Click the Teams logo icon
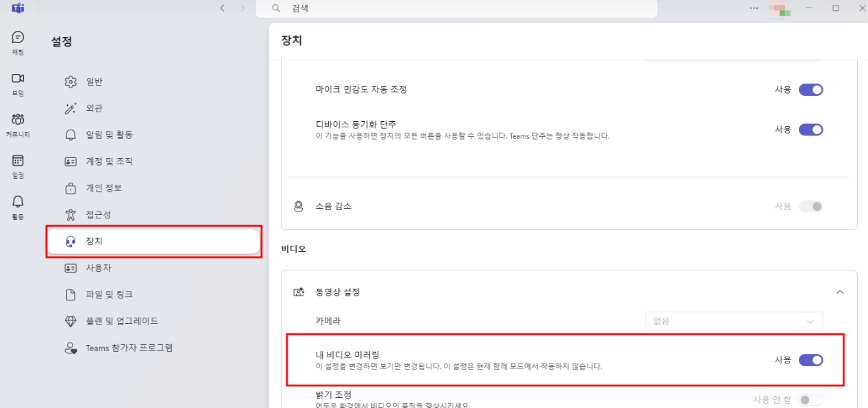This screenshot has width=868, height=408. coord(18,8)
